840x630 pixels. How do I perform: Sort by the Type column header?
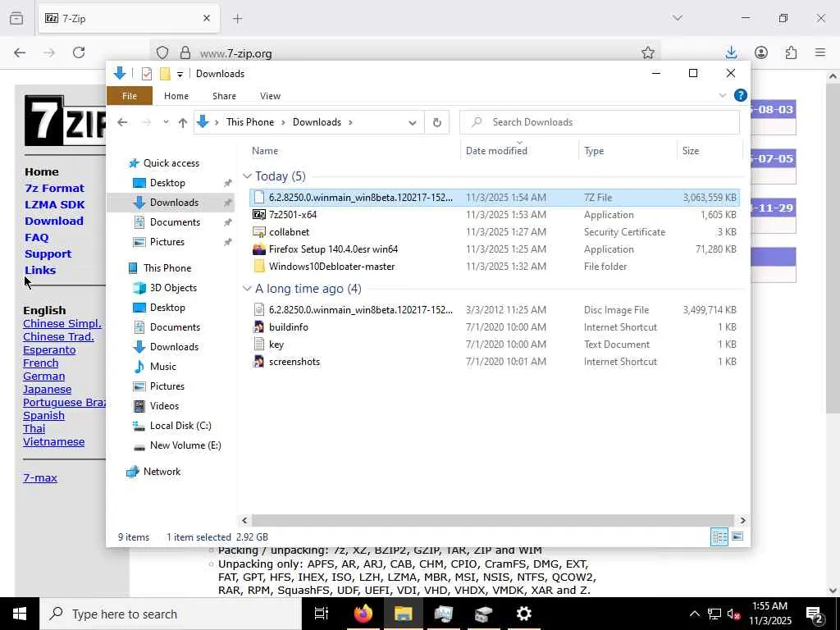point(628,151)
